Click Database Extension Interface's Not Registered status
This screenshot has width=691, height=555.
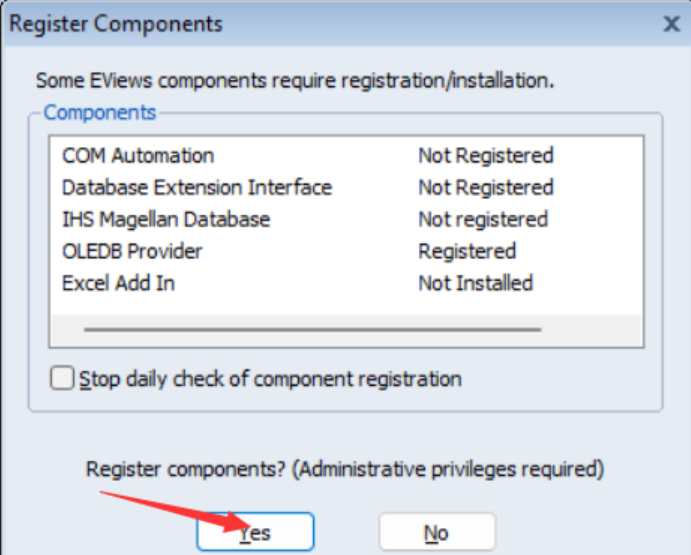(485, 187)
